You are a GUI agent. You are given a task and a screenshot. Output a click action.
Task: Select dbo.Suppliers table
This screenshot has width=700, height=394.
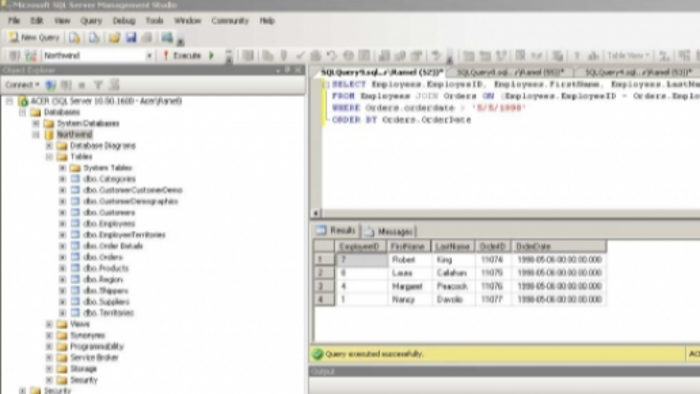(106, 302)
